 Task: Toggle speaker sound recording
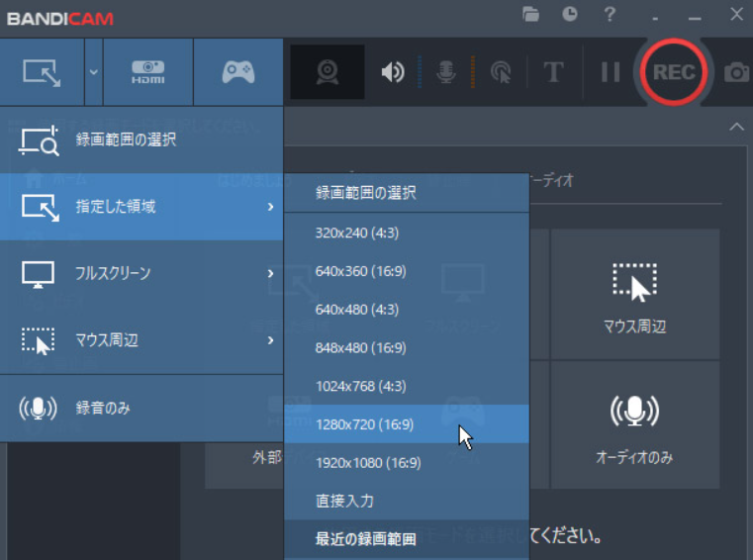393,72
